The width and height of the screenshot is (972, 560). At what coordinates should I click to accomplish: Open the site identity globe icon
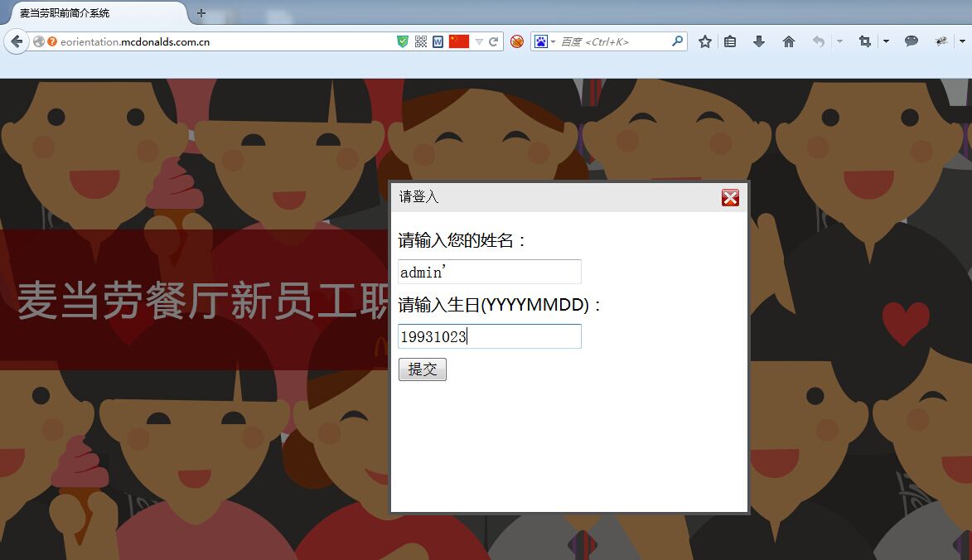[x=38, y=41]
